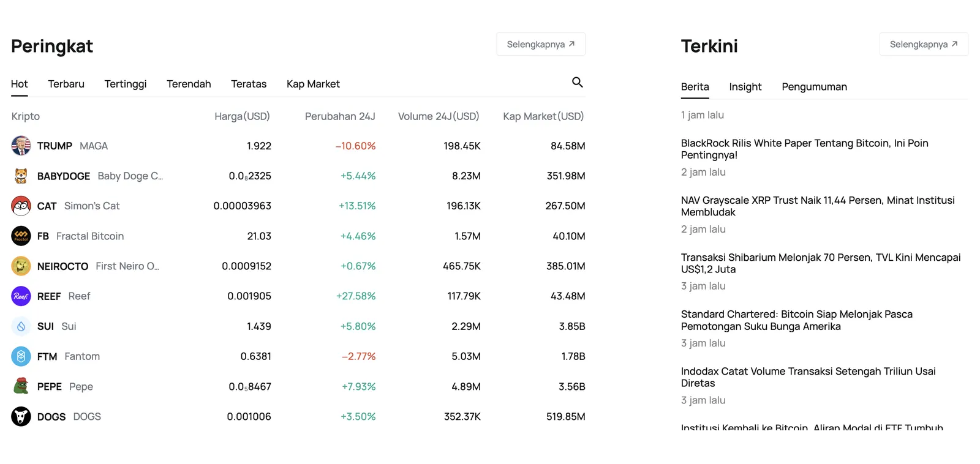Click the SUI coin logo
This screenshot has height=464, width=980.
coord(21,326)
